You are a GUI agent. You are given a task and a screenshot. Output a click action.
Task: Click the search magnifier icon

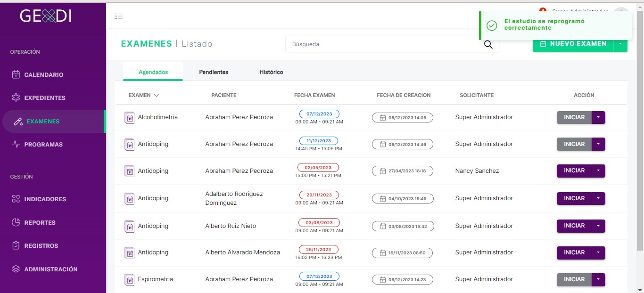488,44
